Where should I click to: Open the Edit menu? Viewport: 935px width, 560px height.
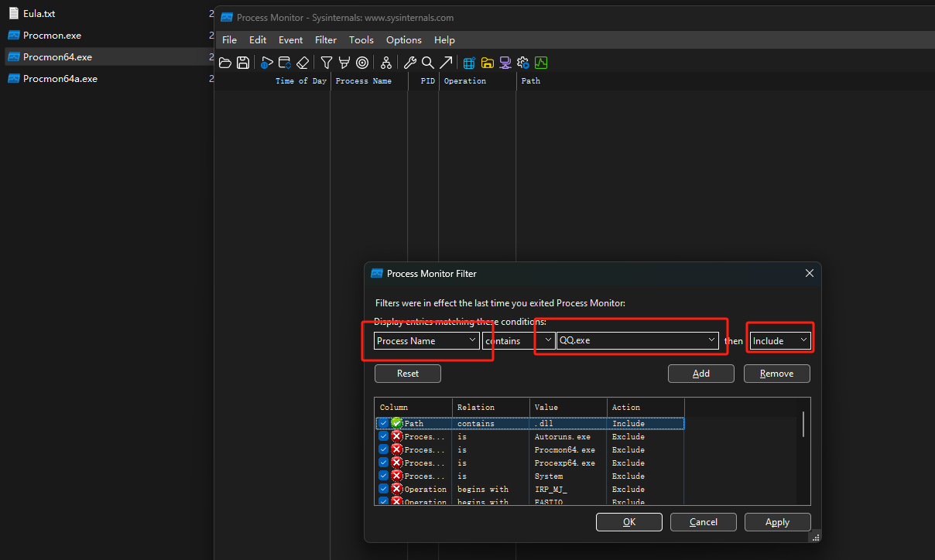coord(258,39)
